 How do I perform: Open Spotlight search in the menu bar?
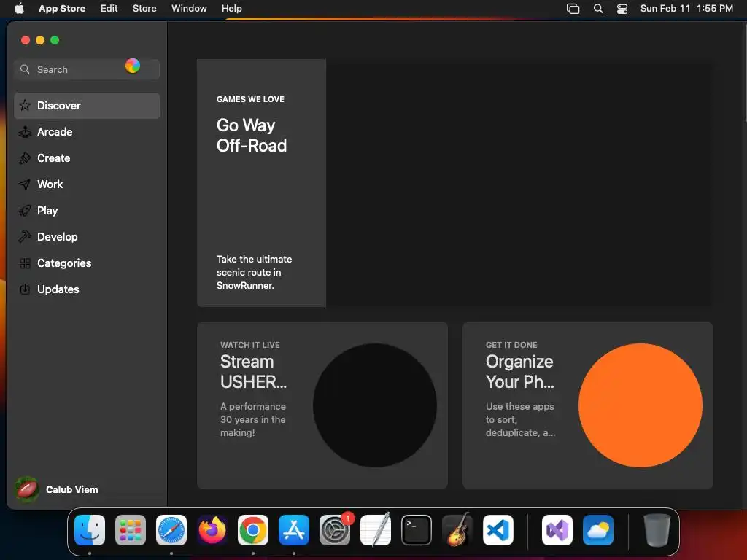point(598,8)
